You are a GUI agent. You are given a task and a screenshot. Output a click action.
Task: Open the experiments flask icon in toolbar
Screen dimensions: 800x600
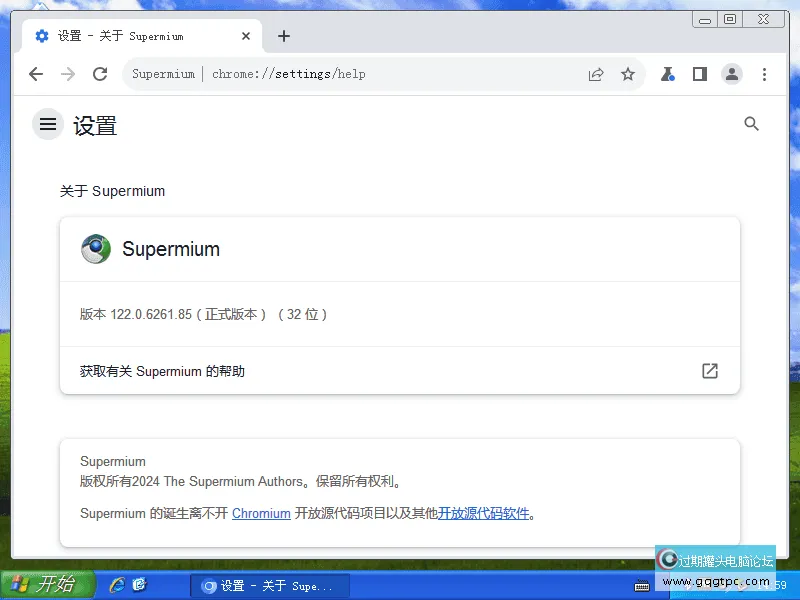pos(667,73)
